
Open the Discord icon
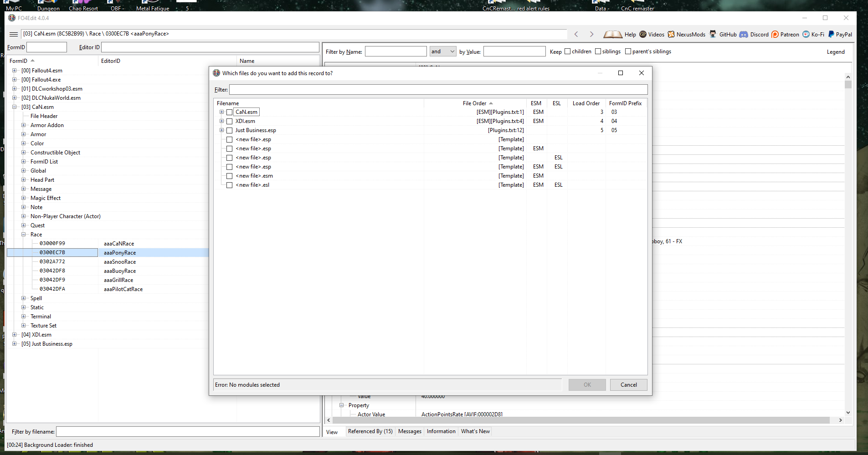[744, 34]
